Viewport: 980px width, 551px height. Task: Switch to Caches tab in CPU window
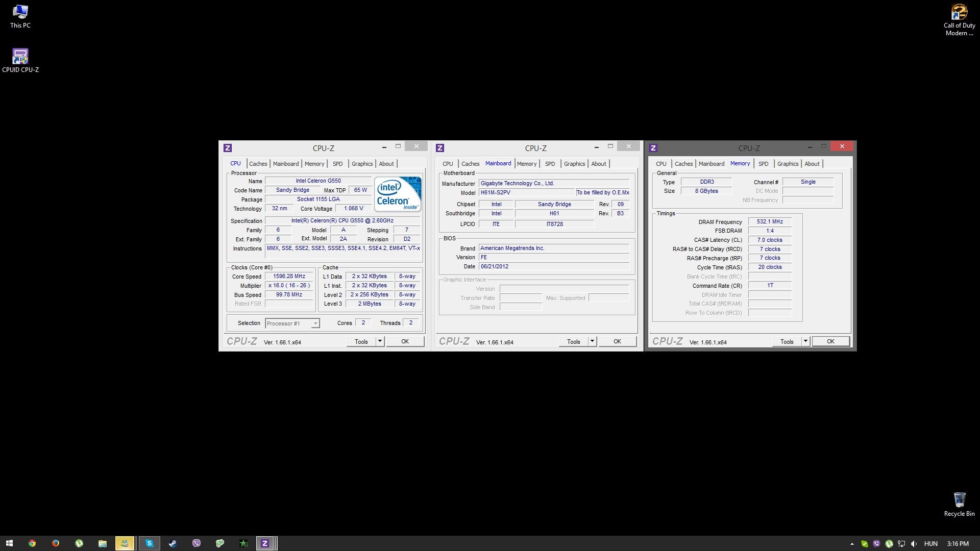pos(258,164)
